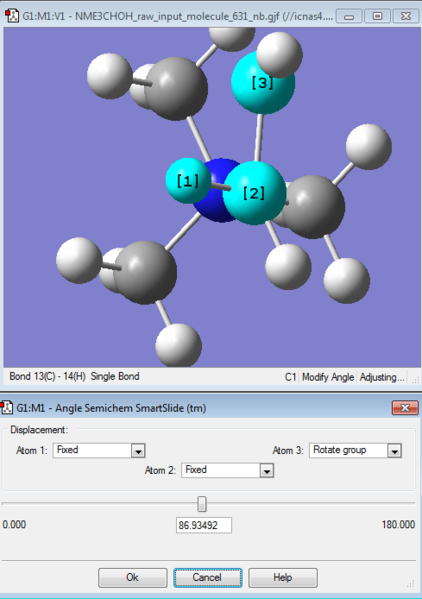This screenshot has height=599, width=422.
Task: Click the Cancel button
Action: point(207,577)
